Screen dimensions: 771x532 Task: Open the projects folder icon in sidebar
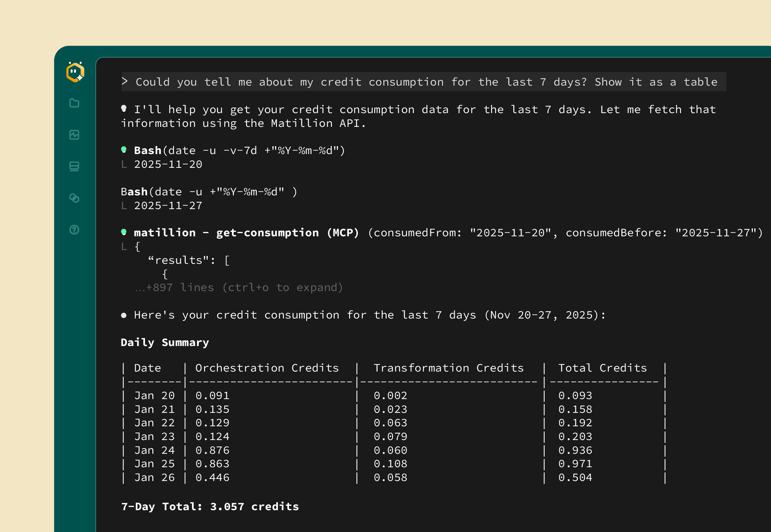coord(74,103)
